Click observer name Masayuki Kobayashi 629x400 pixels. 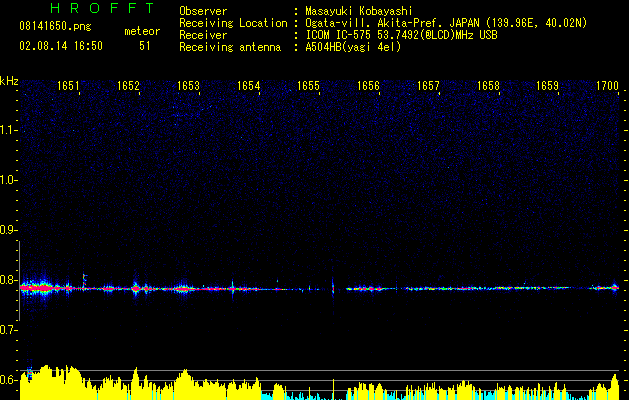point(359,11)
